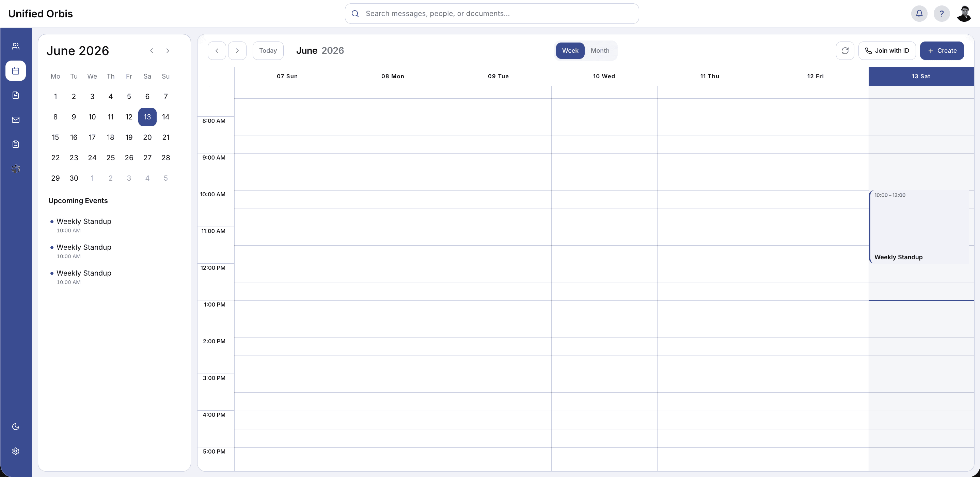
Task: Click the Today button
Action: (x=268, y=51)
